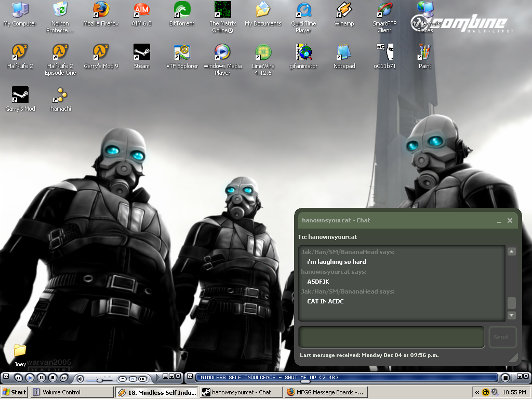Image resolution: width=532 pixels, height=399 pixels.
Task: Switch to MFGG Message Boards taskbar item
Action: click(x=326, y=392)
